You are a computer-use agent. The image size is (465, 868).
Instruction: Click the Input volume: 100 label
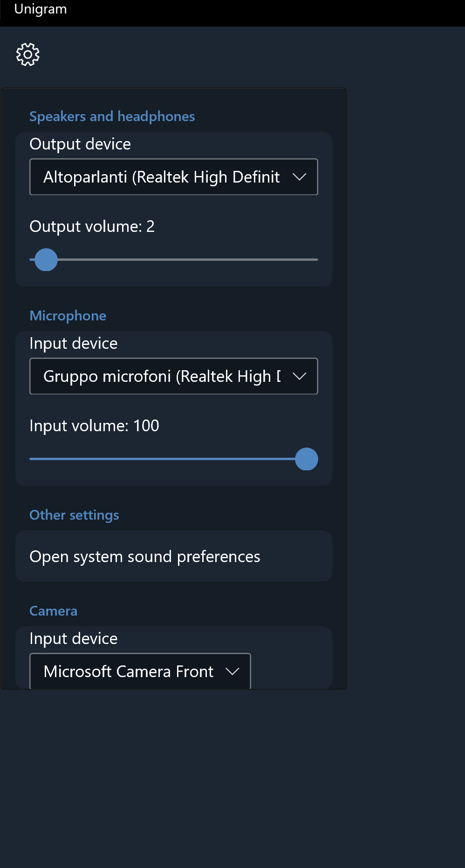pos(94,426)
